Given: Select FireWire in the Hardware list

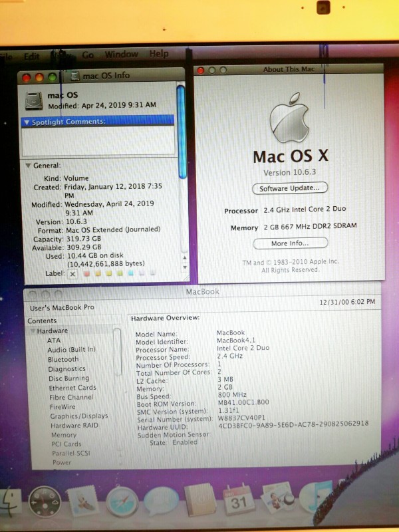Looking at the screenshot, I should coord(63,407).
